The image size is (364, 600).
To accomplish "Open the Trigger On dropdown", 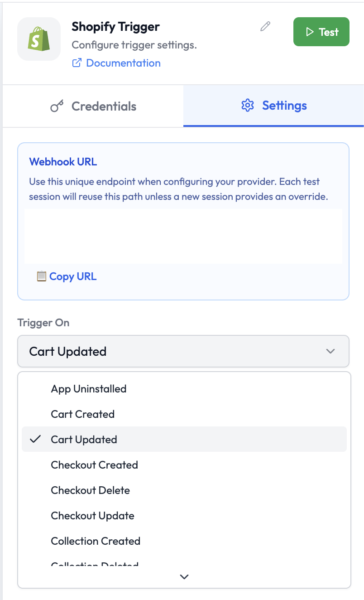I will pos(183,351).
